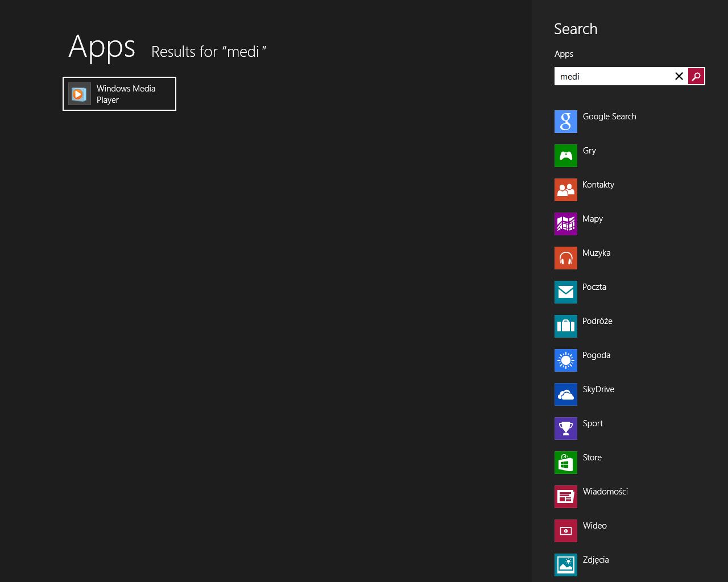Screen dimensions: 728x582
Task: Click the Pogoda label
Action: pyautogui.click(x=597, y=355)
